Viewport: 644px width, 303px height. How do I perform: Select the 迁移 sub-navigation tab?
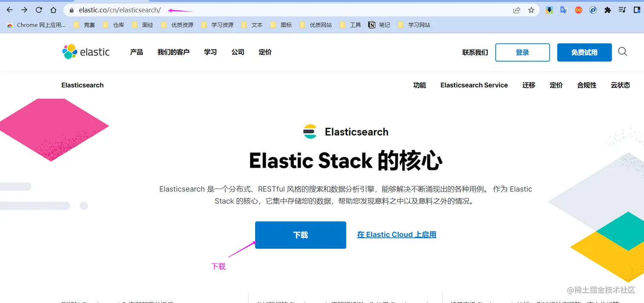coord(529,85)
